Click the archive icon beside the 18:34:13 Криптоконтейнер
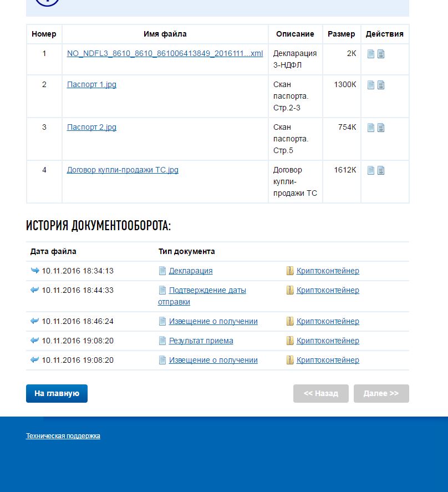Image resolution: width=448 pixels, height=492 pixels. click(290, 271)
